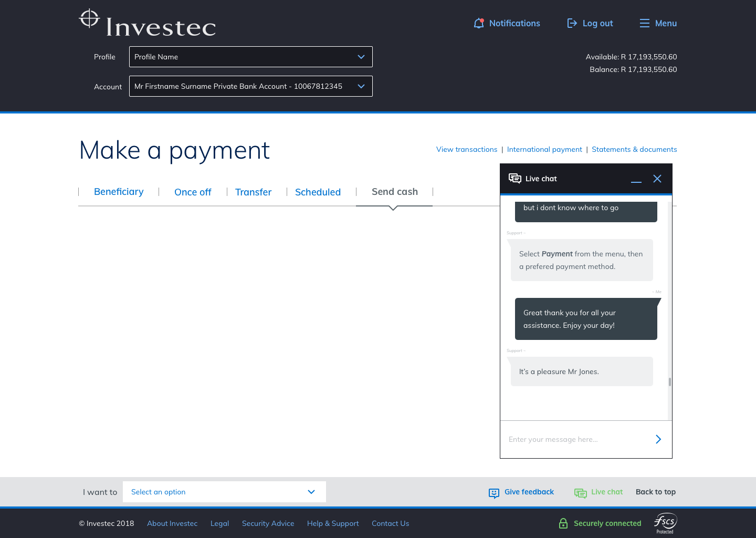Click the chat message input field

point(575,439)
